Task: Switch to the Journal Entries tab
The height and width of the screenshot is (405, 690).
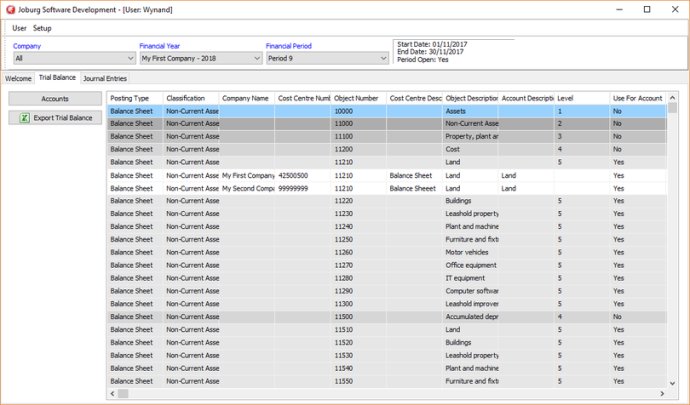Action: tap(105, 78)
